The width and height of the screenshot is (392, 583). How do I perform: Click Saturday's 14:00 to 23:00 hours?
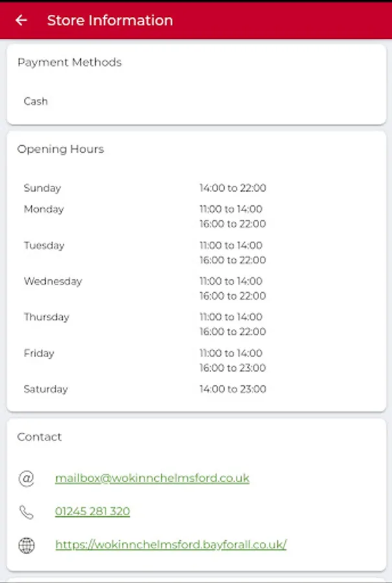[233, 389]
